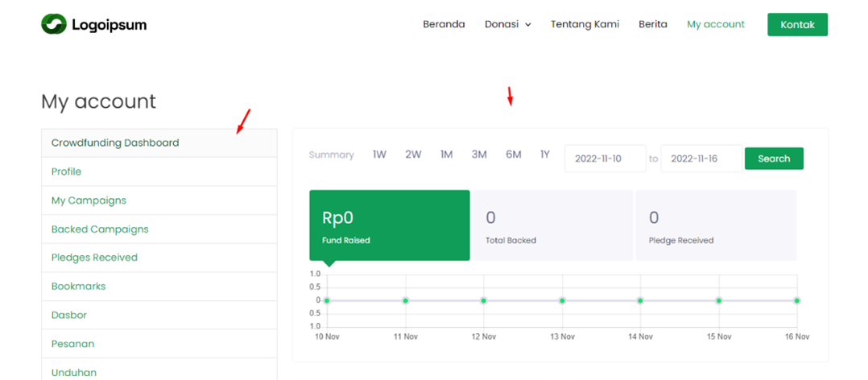Show the Total Backed stat card

pos(552,225)
